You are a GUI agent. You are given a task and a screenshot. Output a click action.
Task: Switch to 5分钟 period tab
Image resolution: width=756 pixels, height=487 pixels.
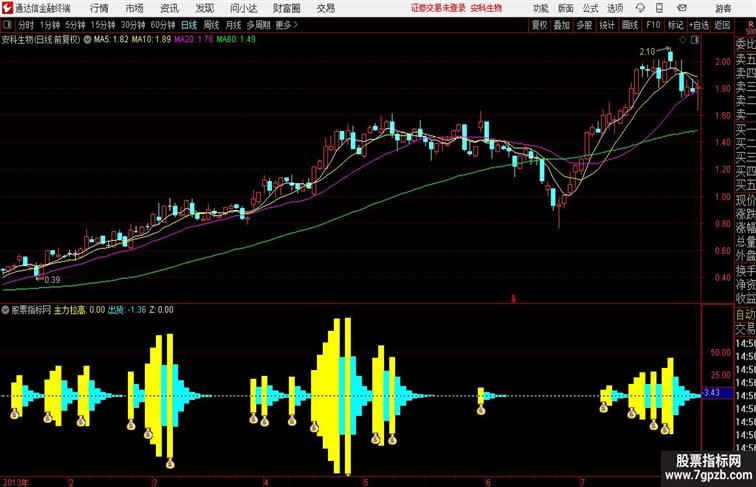75,25
